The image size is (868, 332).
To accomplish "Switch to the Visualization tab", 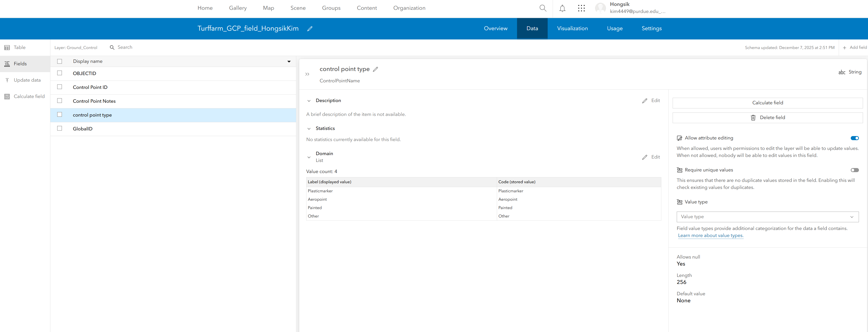I will [572, 29].
